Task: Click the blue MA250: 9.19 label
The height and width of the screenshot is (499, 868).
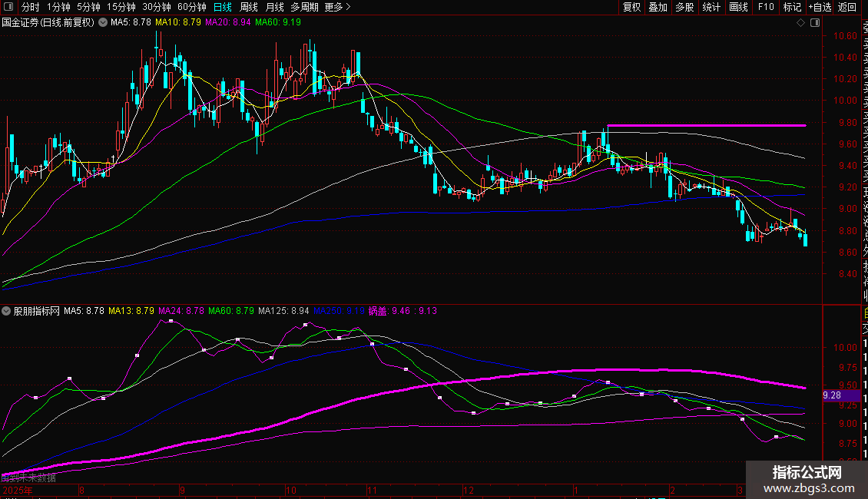Action: [339, 311]
